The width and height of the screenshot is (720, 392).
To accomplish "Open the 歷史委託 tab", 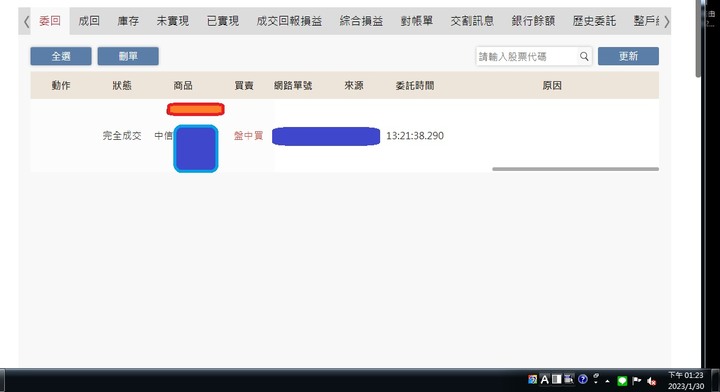I will (594, 21).
